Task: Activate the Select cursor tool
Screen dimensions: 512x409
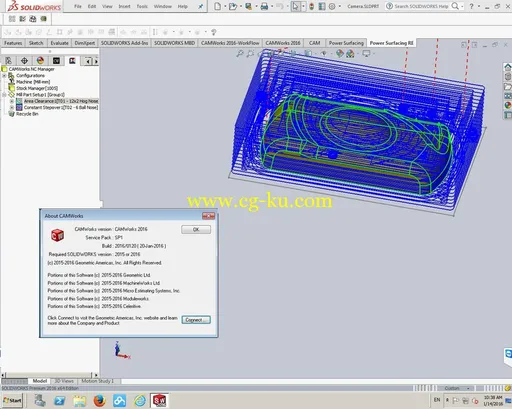Action: click(x=295, y=6)
